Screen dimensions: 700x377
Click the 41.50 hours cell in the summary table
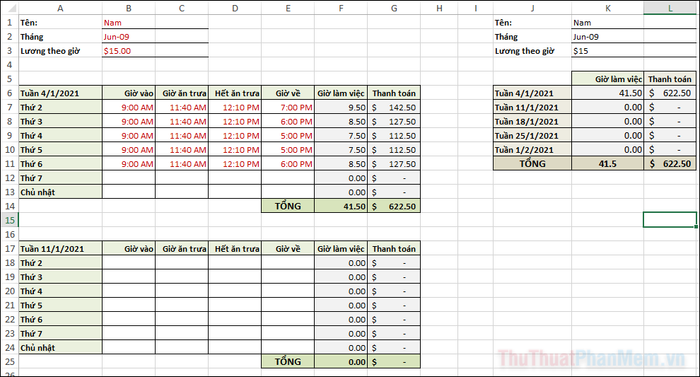(608, 93)
